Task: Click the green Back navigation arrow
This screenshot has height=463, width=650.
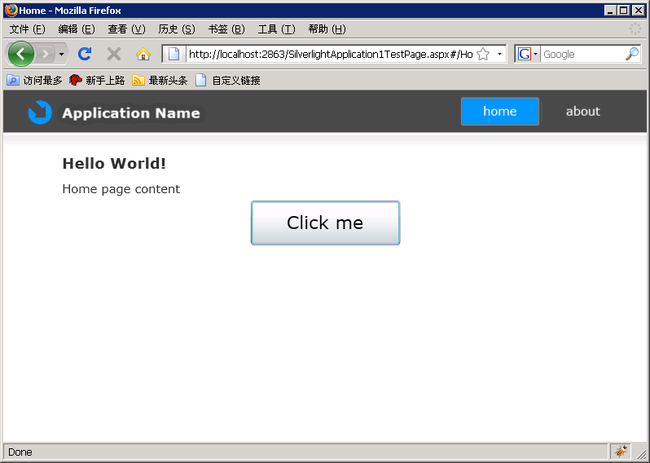Action: [x=20, y=54]
